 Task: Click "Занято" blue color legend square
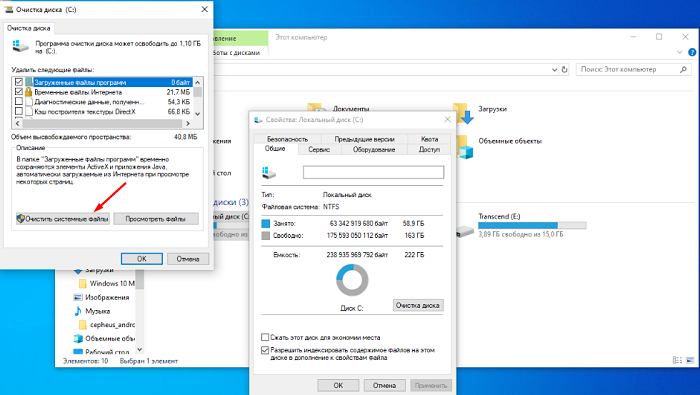tap(266, 223)
